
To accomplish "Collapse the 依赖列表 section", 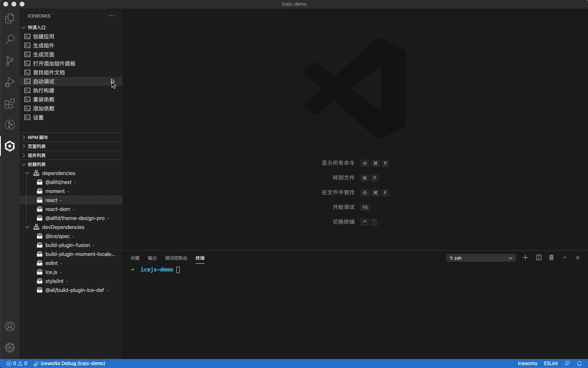I will click(71, 164).
